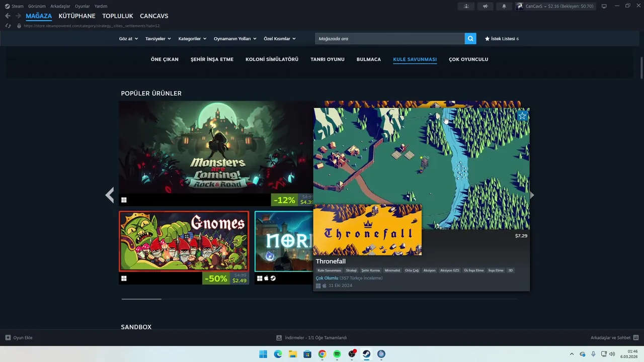Image resolution: width=644 pixels, height=362 pixels.
Task: Reload the store page with refresh icon
Action: click(x=8, y=26)
